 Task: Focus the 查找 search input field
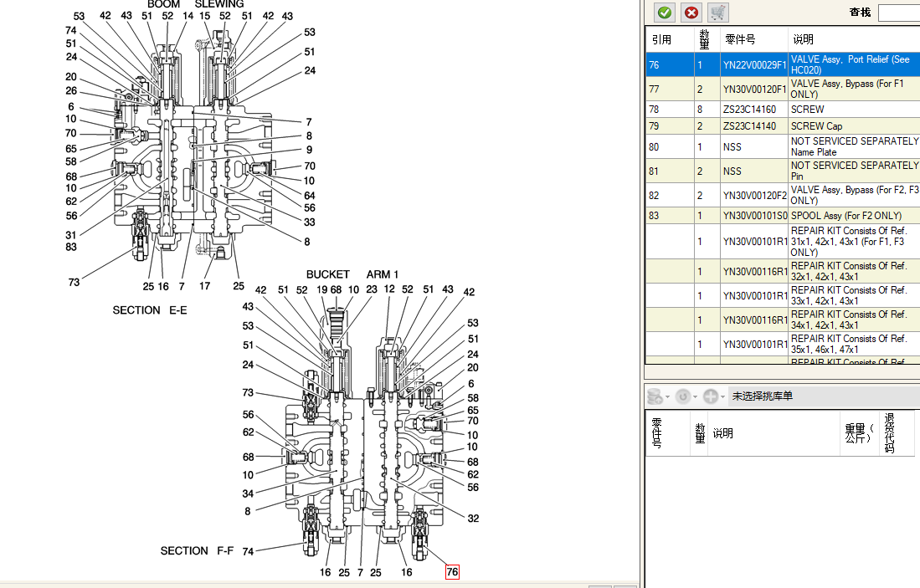(899, 13)
